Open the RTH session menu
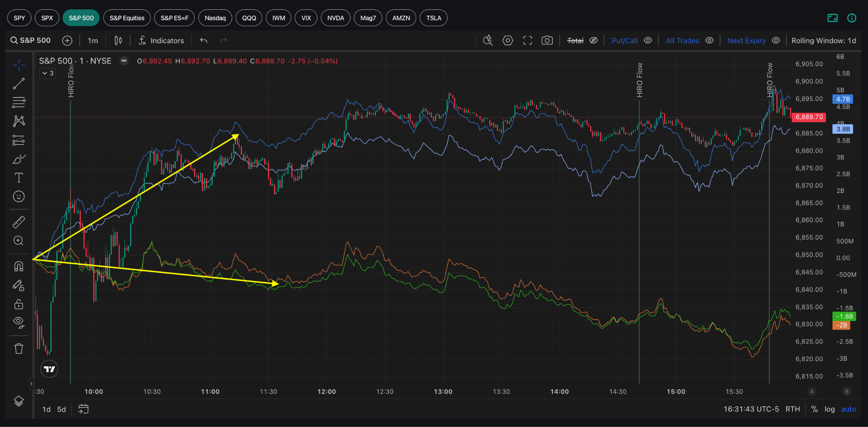Viewport: 868px width, 427px height. [x=793, y=409]
